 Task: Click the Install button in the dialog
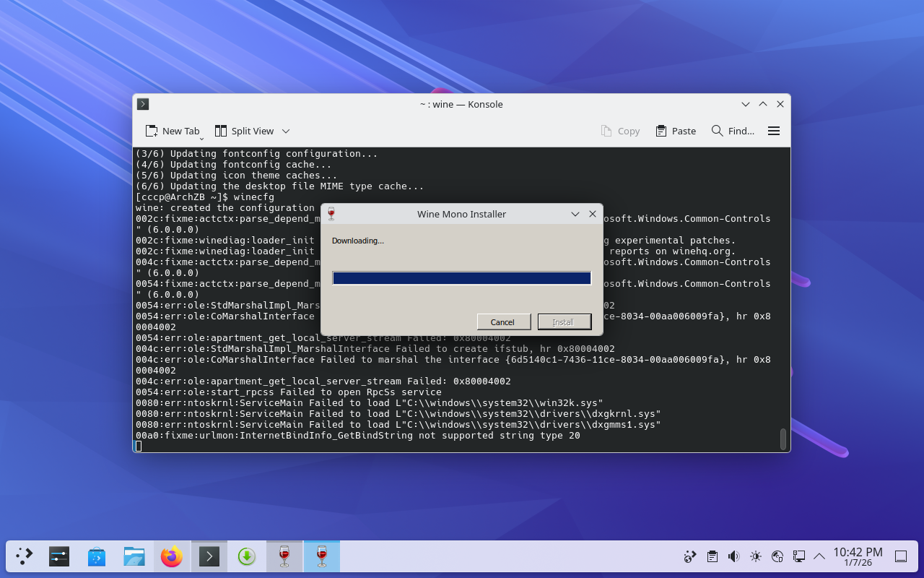[564, 322]
